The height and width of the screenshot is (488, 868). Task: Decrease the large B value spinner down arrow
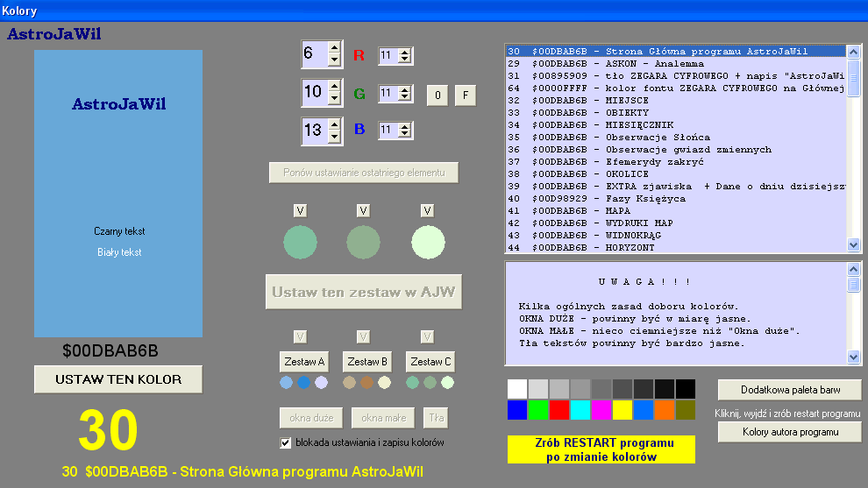click(x=334, y=138)
